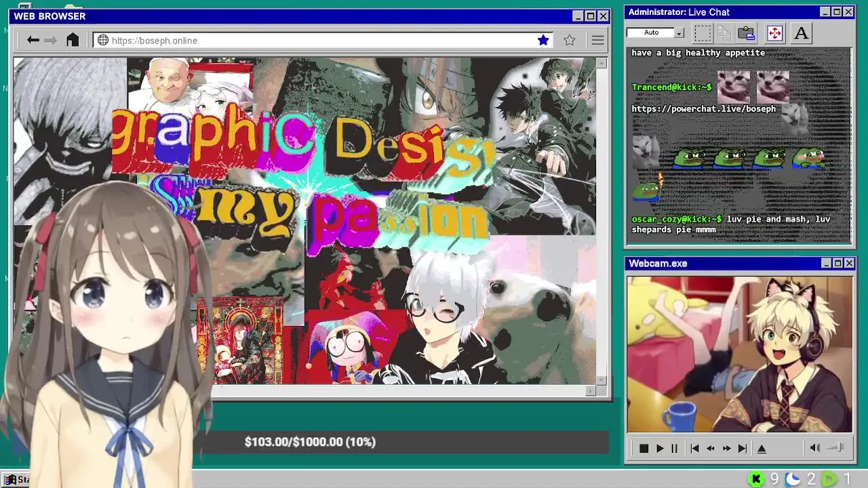Click the paste clipboard icon in Live Chat
The width and height of the screenshot is (868, 488).
[747, 33]
